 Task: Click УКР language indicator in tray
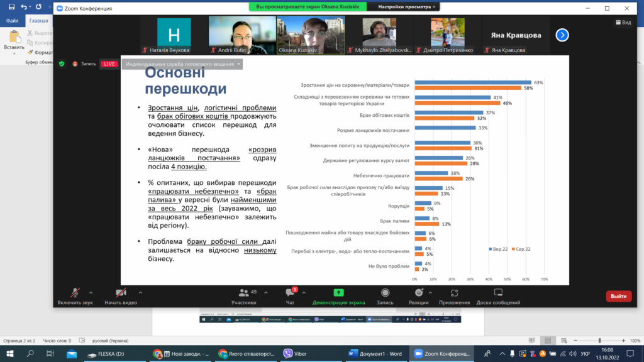pos(585,353)
